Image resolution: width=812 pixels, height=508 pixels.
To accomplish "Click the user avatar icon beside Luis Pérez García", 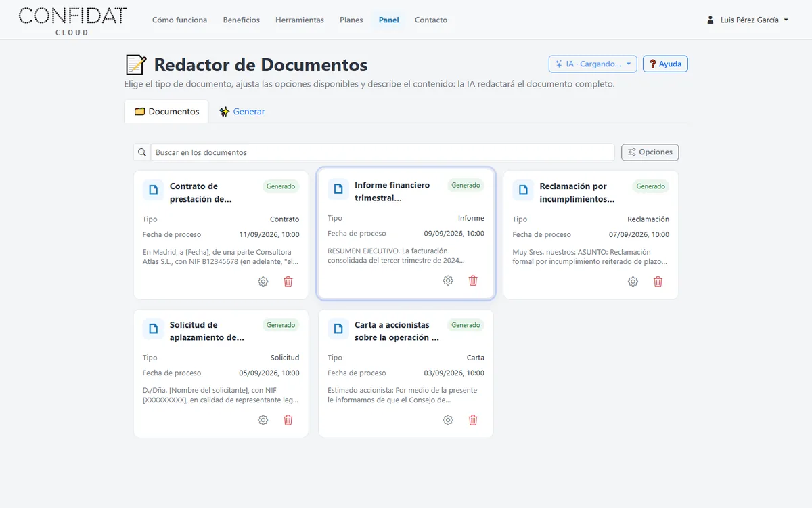I will (710, 20).
